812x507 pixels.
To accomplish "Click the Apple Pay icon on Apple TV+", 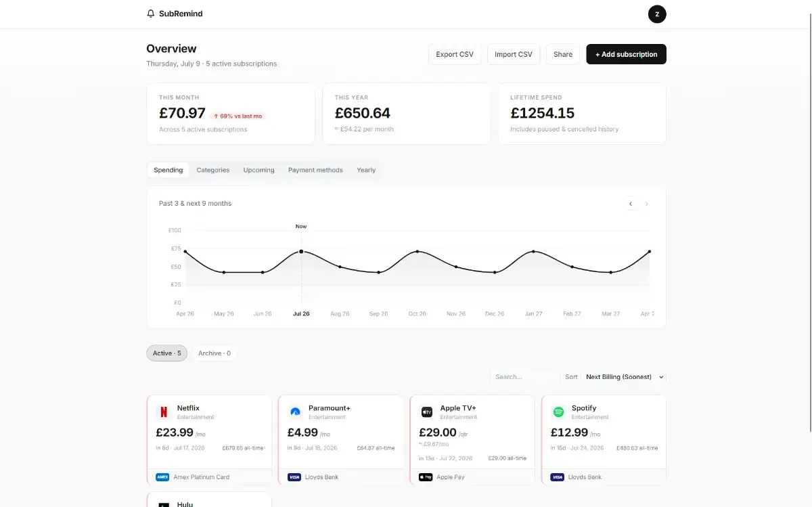I will coord(426,477).
